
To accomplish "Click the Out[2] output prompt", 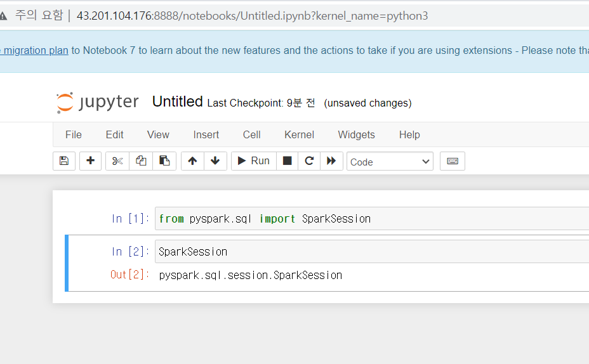I will [129, 275].
